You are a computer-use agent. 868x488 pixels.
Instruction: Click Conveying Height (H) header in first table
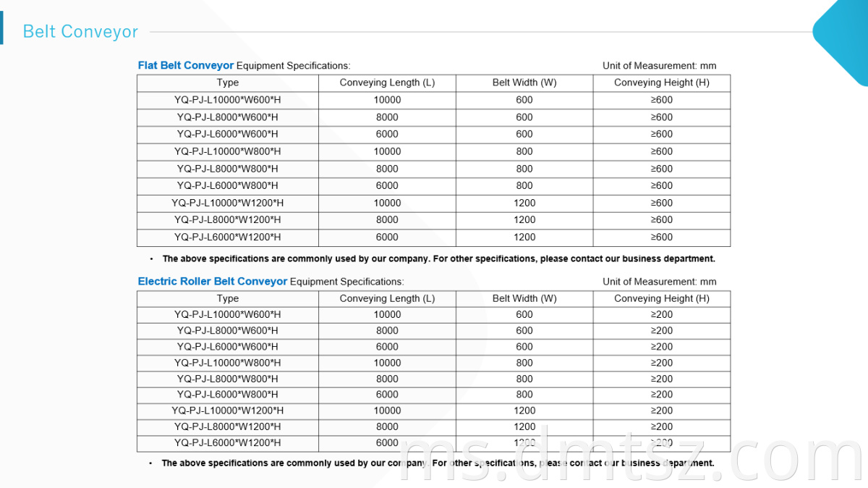pyautogui.click(x=662, y=83)
